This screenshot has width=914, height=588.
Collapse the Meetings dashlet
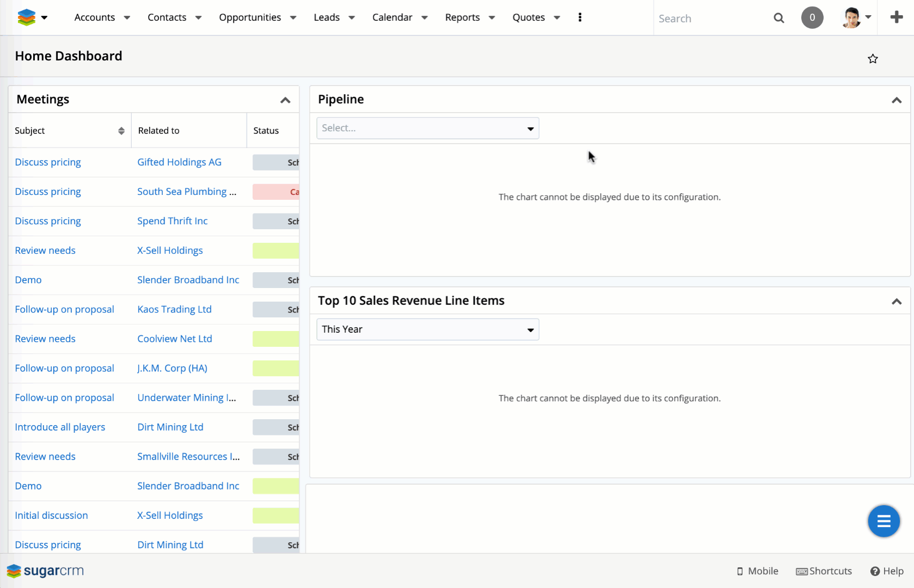(285, 100)
